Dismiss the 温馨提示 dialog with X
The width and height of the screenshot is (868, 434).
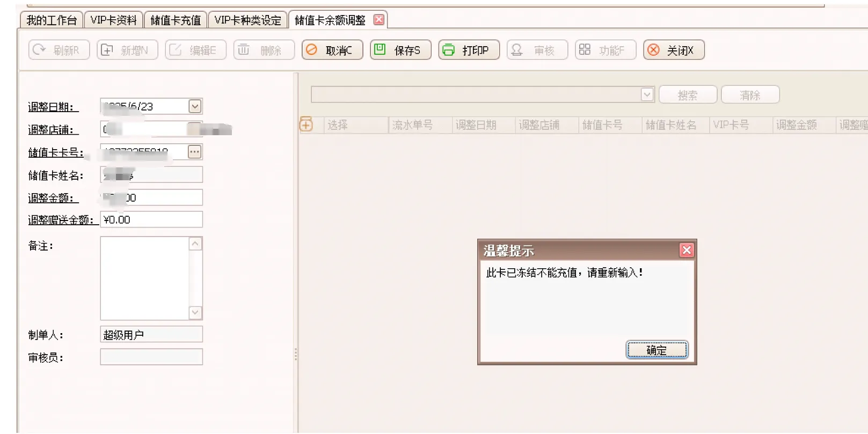click(686, 251)
